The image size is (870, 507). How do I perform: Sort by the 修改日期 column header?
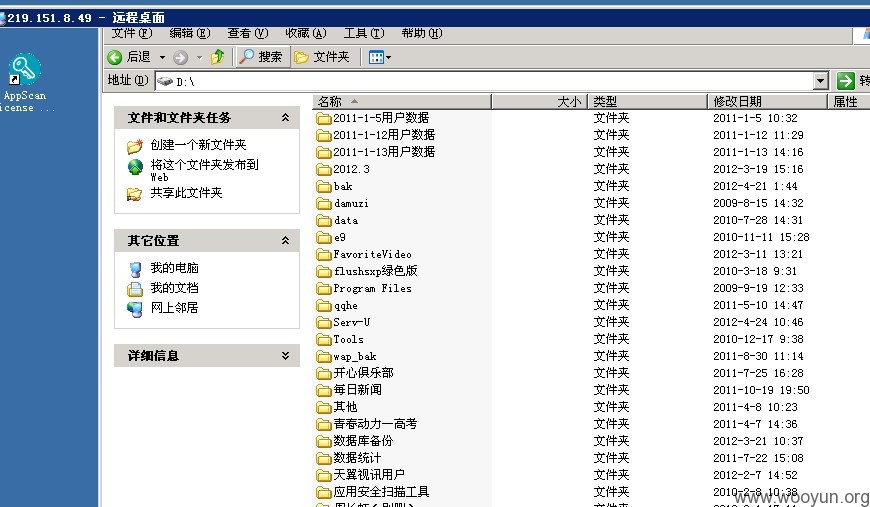coord(767,102)
